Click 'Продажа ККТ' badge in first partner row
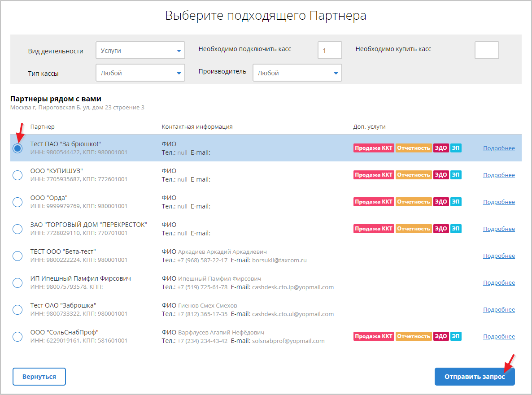 point(374,148)
